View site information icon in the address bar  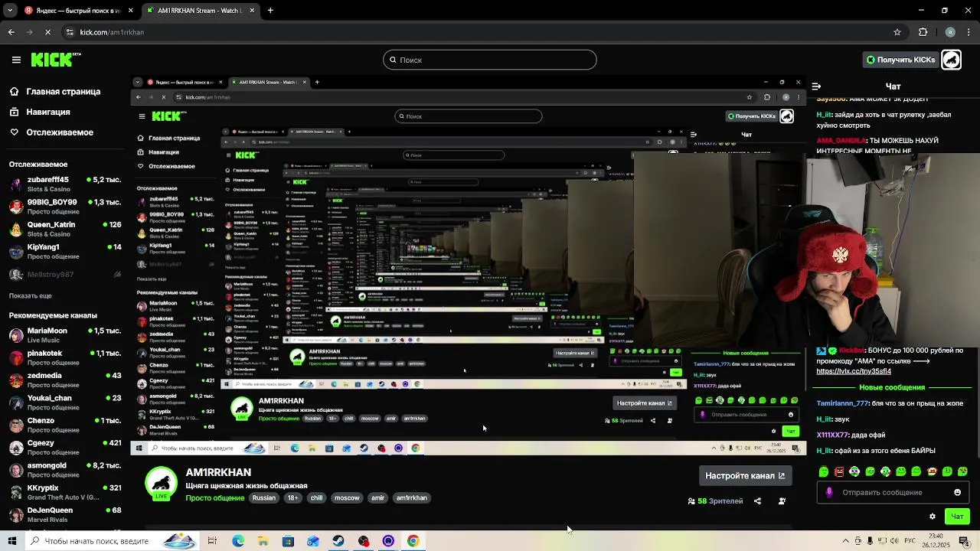click(70, 32)
